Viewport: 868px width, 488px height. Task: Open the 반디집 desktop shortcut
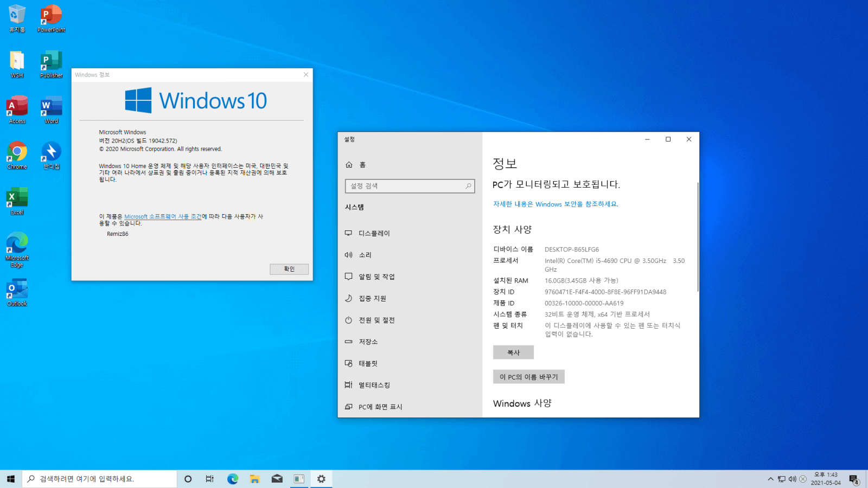52,155
